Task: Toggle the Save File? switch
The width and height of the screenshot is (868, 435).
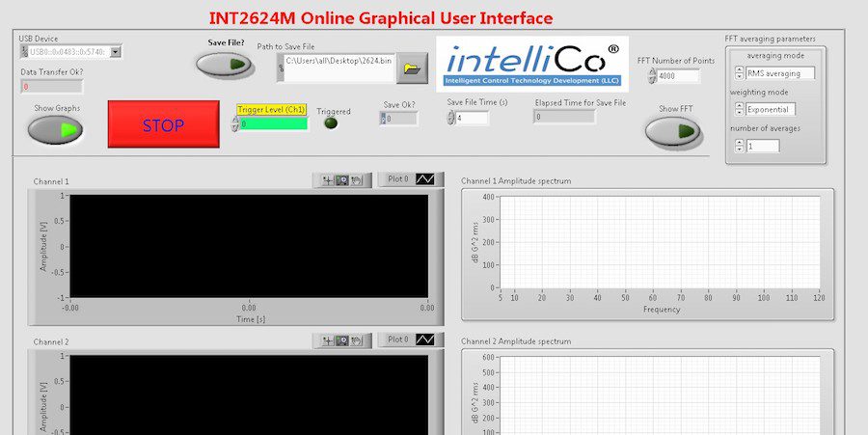Action: click(224, 65)
